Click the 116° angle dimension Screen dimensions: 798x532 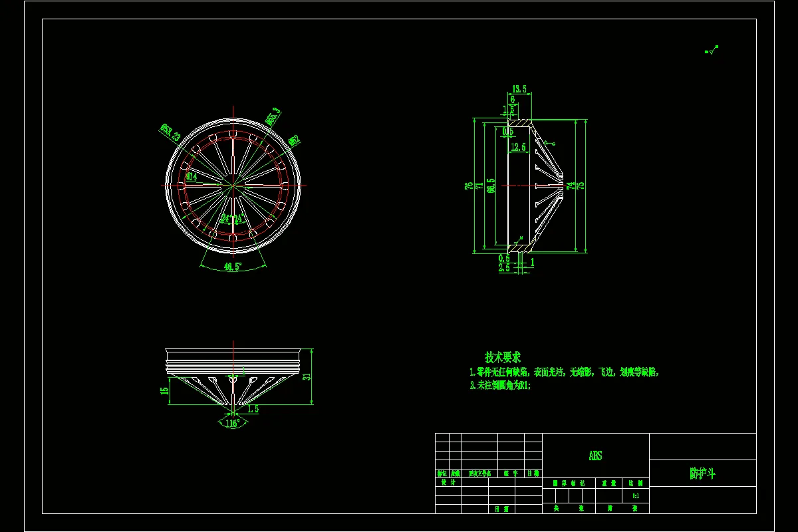232,423
